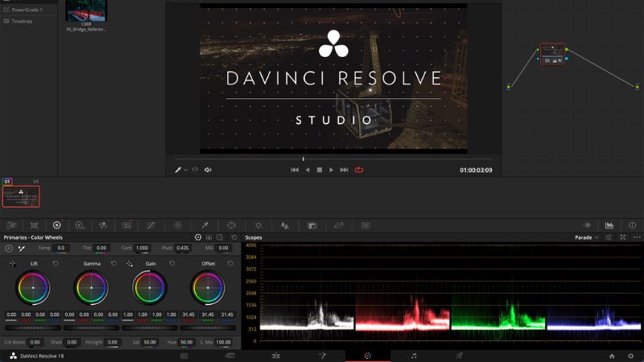
Task: Open the Information palette icon
Action: click(632, 225)
